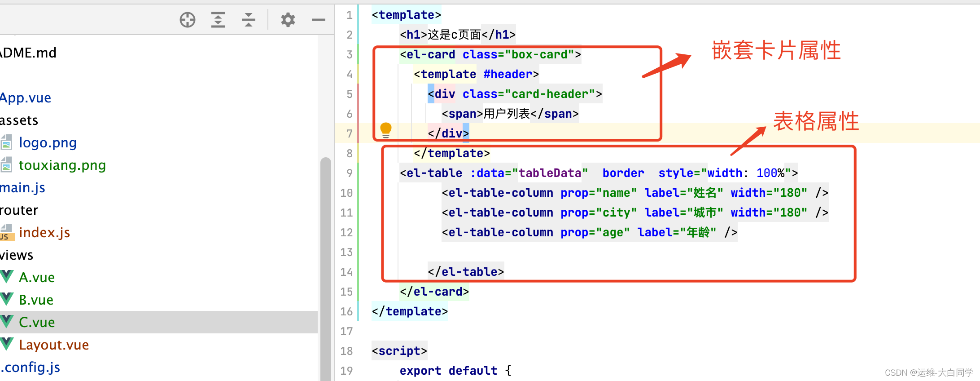Click the div class="card-header" line

[515, 94]
